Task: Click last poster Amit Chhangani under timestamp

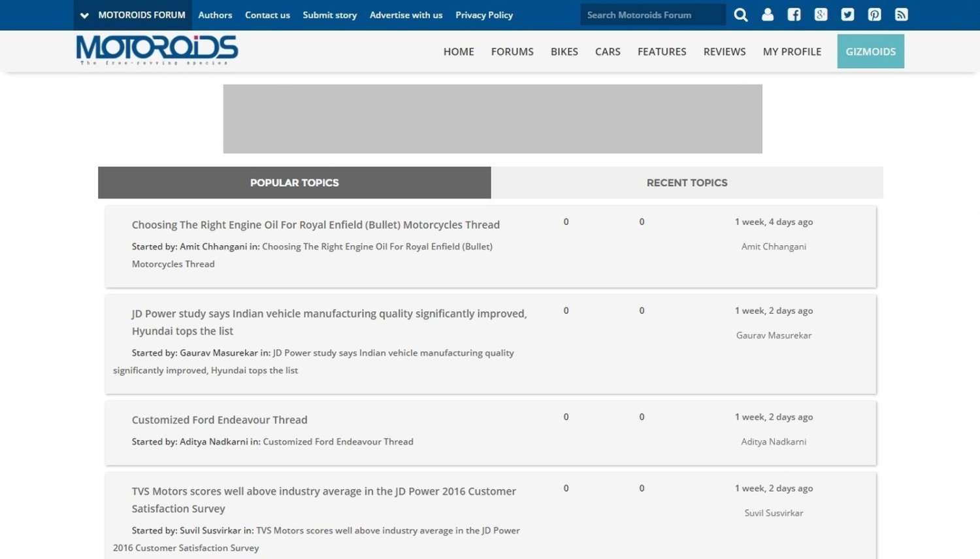Action: pyautogui.click(x=774, y=246)
